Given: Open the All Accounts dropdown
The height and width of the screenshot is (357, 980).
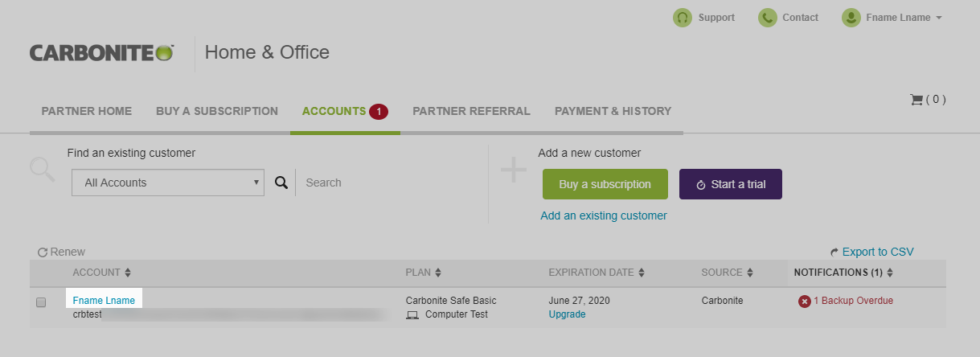Looking at the screenshot, I should click(168, 183).
